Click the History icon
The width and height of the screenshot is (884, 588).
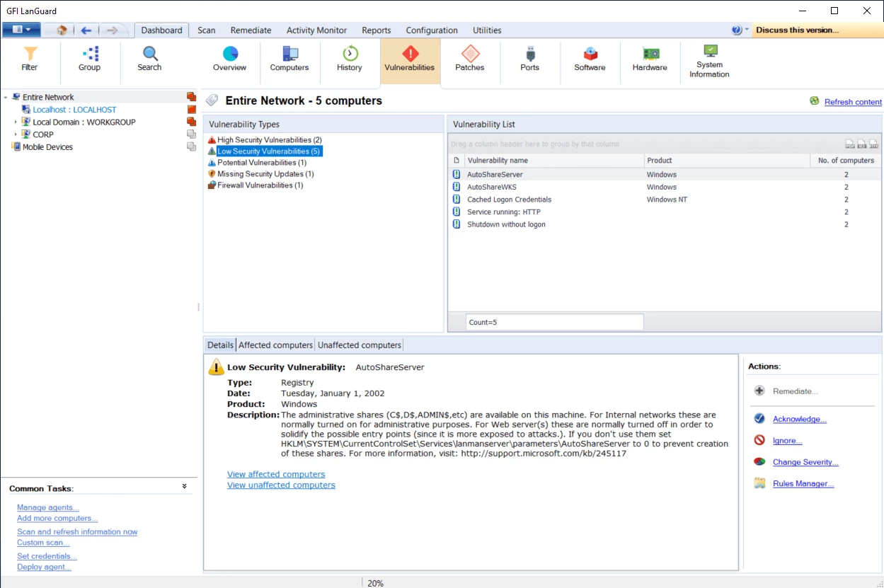(350, 59)
